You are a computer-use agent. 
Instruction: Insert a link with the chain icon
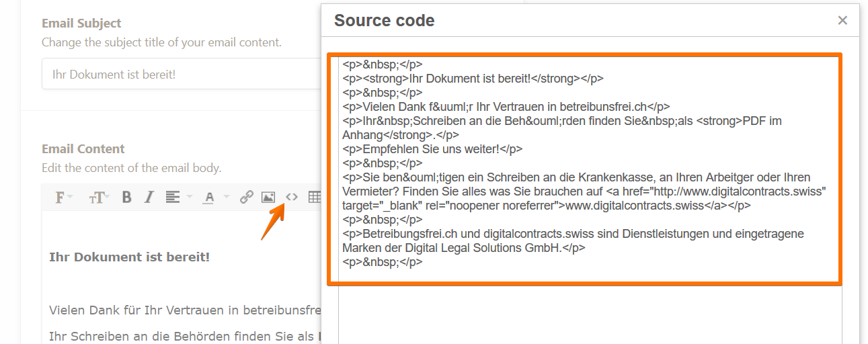pyautogui.click(x=247, y=198)
